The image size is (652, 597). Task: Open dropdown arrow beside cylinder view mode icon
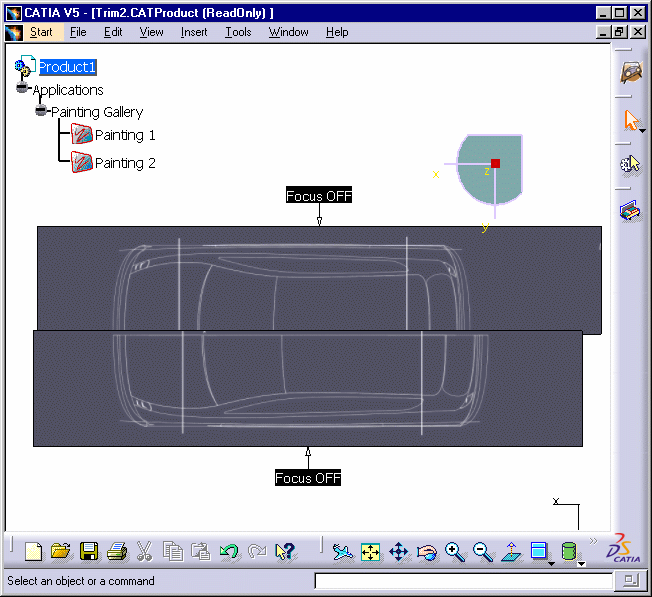pos(581,564)
